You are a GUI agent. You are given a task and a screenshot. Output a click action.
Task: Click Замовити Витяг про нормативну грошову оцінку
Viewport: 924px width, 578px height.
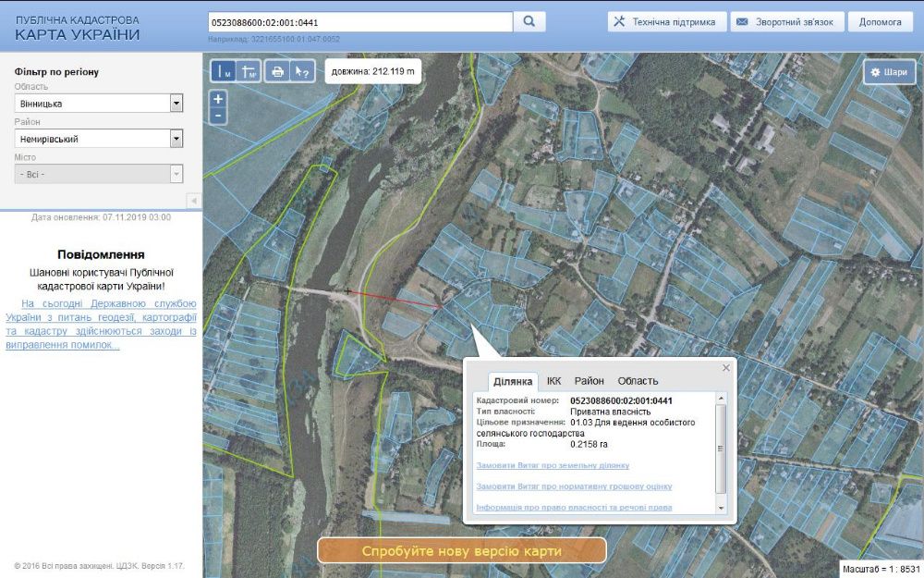(x=574, y=486)
